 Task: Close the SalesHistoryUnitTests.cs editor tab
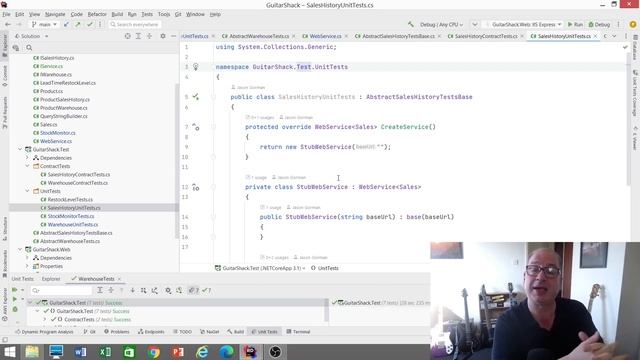[x=596, y=36]
